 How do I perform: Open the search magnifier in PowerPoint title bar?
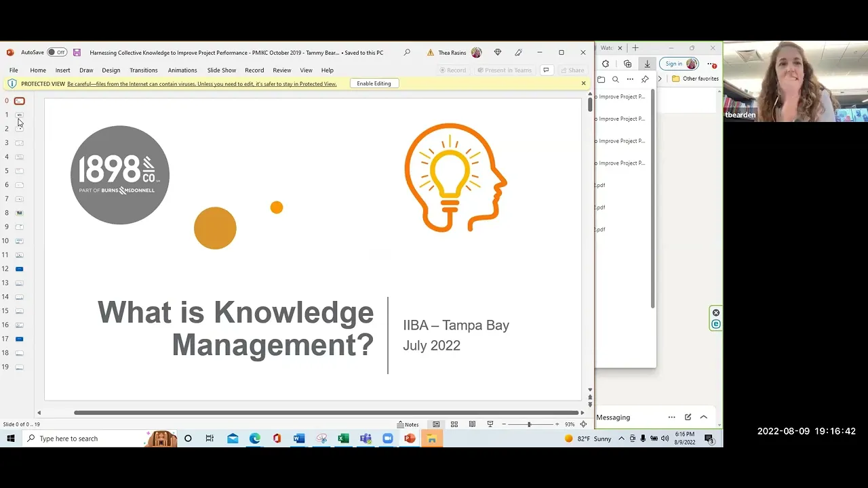click(x=407, y=52)
